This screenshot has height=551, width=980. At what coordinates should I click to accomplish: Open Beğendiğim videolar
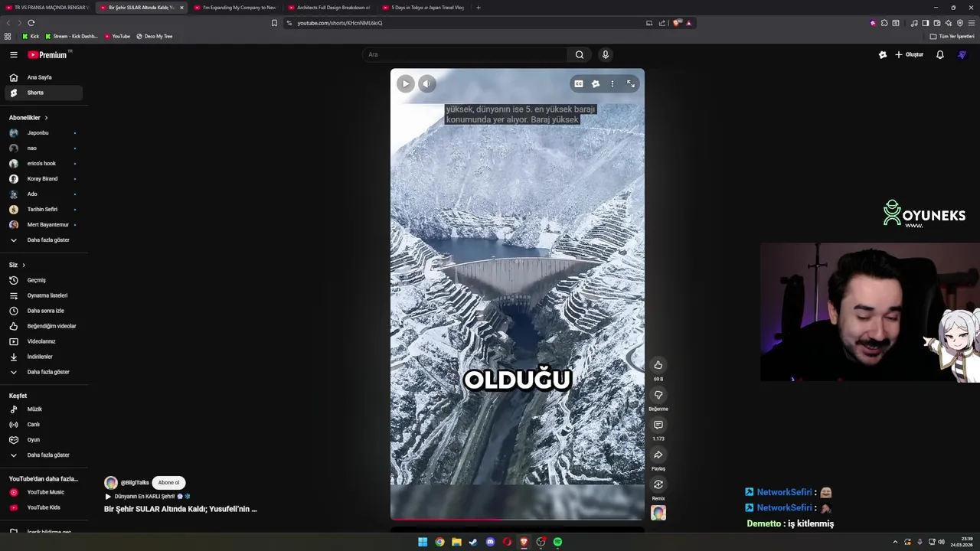coord(43,326)
